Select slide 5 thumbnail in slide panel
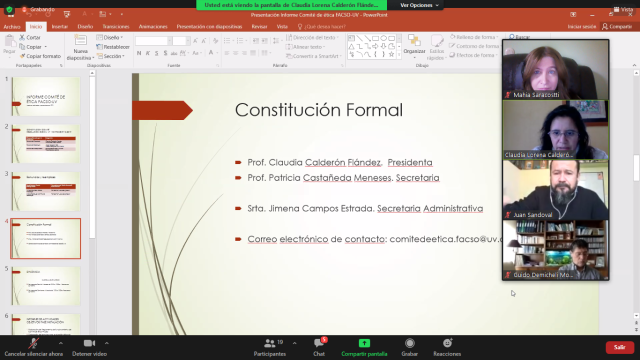 pyautogui.click(x=46, y=286)
